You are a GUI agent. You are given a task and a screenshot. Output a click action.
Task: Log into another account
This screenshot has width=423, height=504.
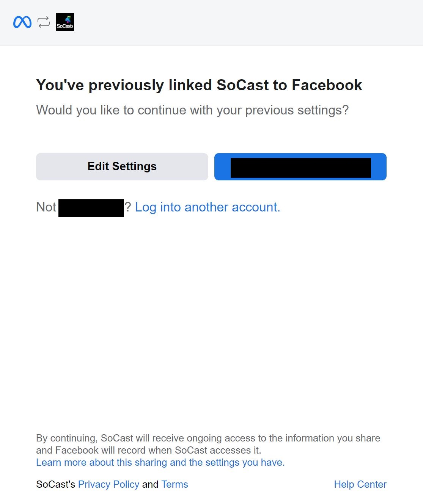208,207
